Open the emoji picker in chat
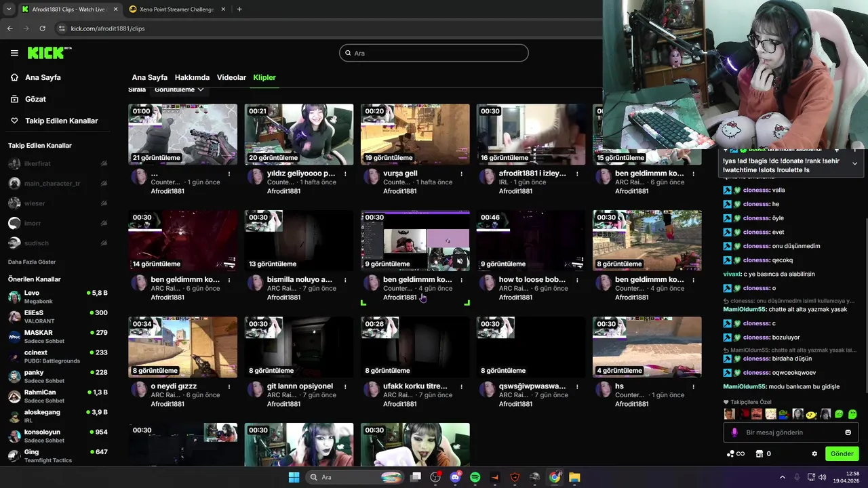This screenshot has height=488, width=868. (848, 432)
